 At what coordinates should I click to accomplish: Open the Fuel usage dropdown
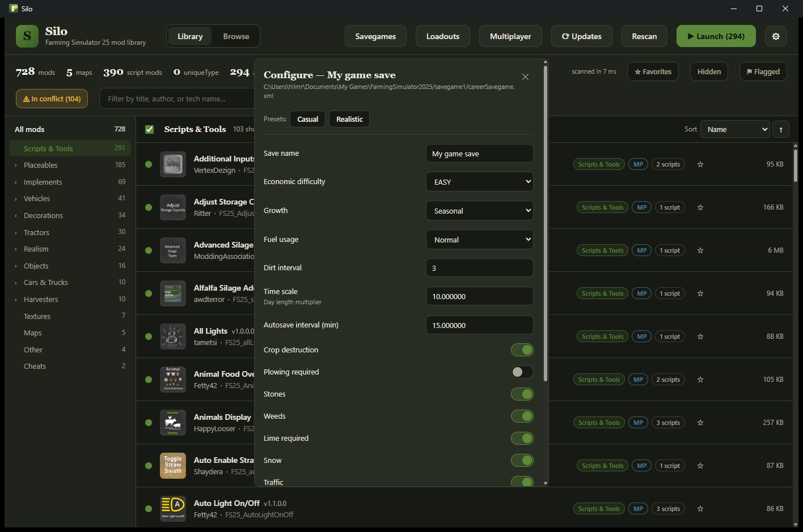click(x=480, y=240)
